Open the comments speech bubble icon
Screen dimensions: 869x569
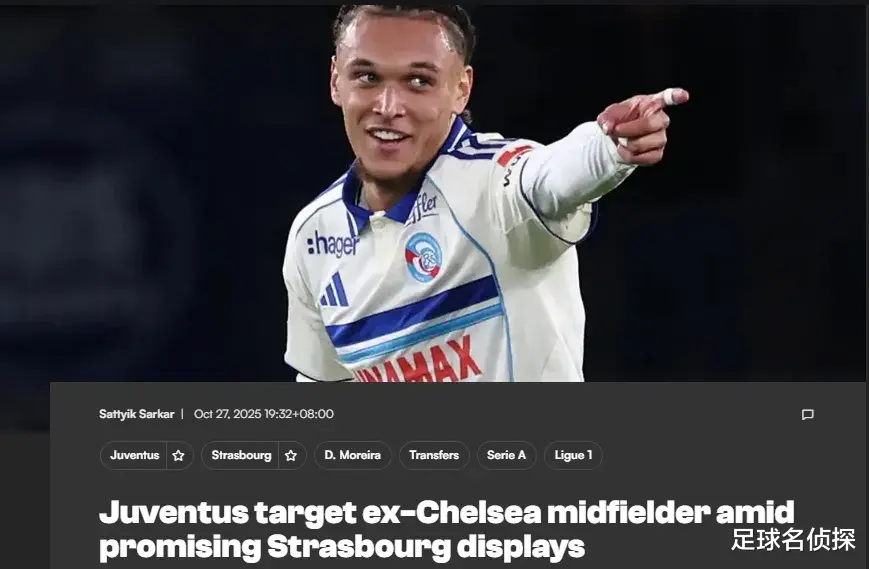pos(807,414)
